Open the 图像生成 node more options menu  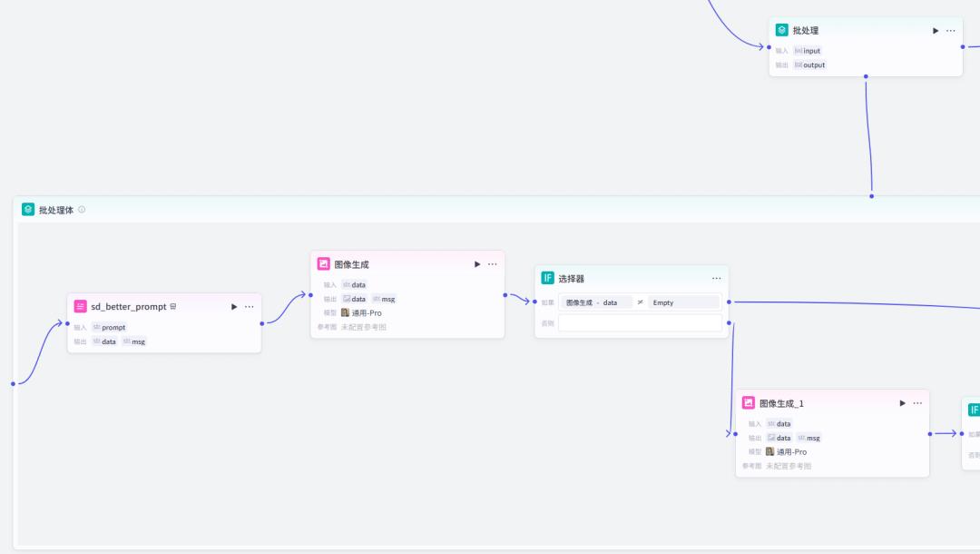point(493,264)
